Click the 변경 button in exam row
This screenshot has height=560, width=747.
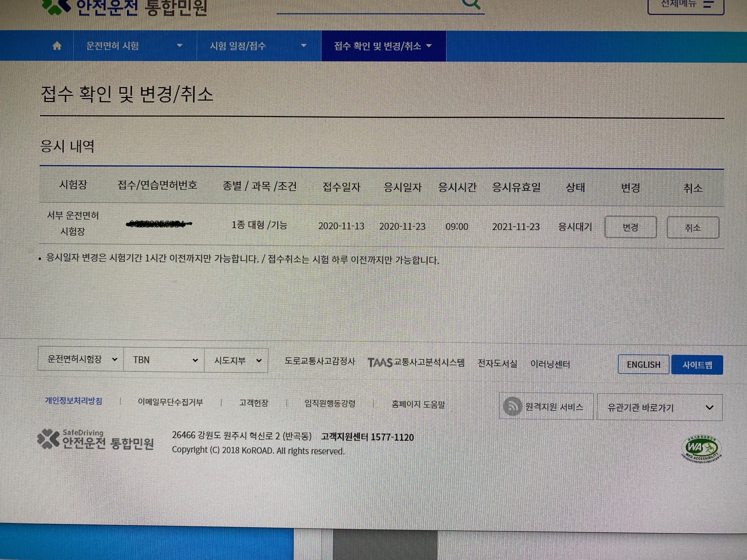click(630, 227)
